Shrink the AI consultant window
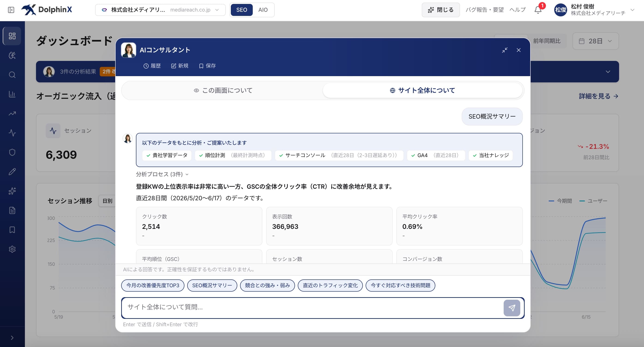 click(505, 50)
